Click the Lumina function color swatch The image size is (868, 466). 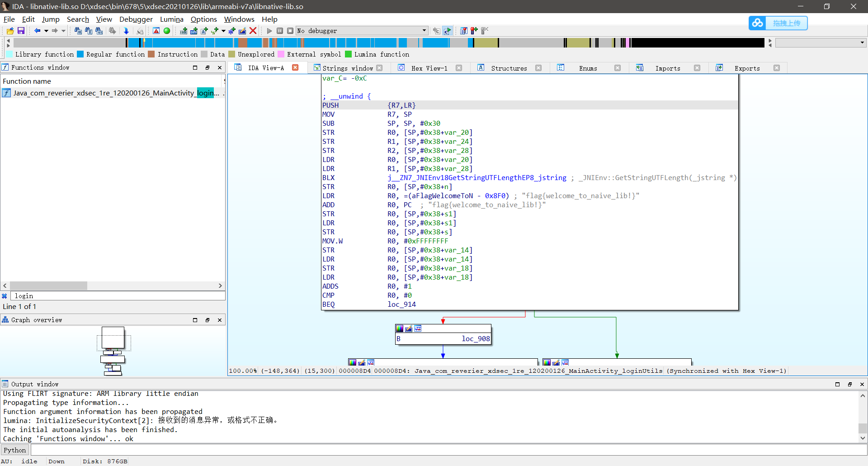coord(348,54)
